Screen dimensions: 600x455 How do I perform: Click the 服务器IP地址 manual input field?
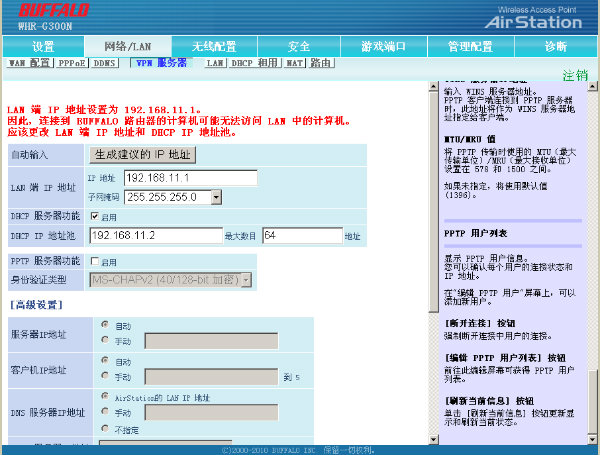(x=211, y=341)
